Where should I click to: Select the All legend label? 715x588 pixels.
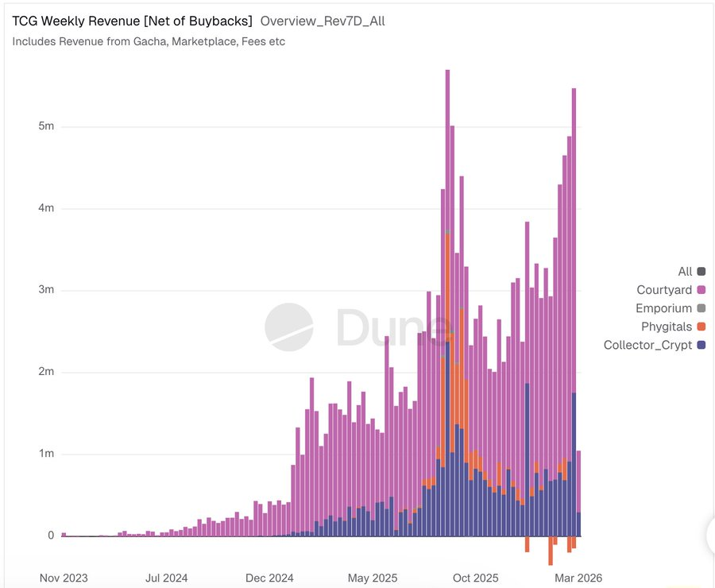pyautogui.click(x=685, y=272)
